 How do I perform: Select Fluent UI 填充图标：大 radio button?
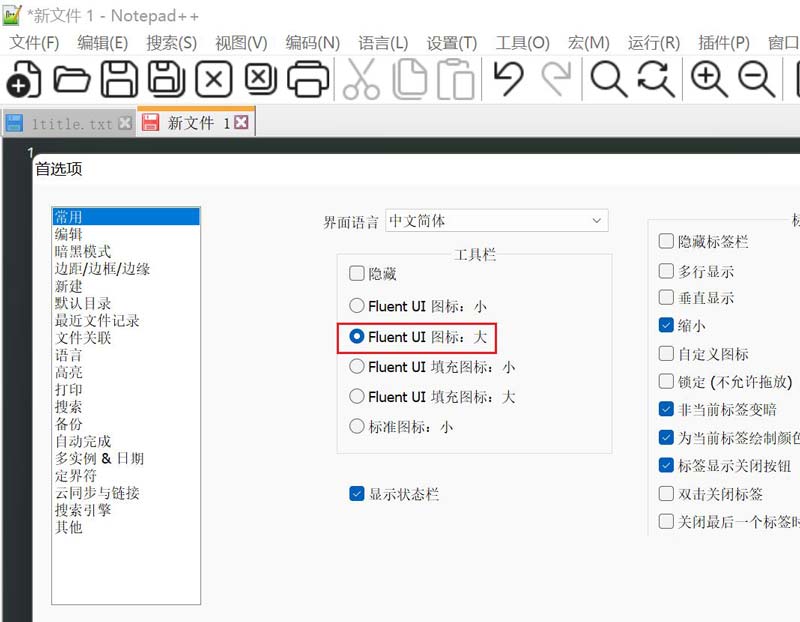tap(357, 396)
